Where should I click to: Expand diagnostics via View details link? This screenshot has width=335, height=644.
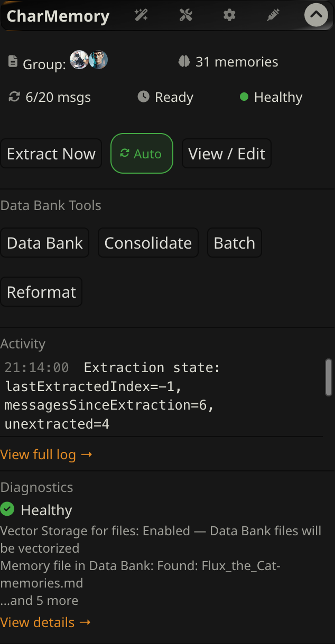pos(45,622)
